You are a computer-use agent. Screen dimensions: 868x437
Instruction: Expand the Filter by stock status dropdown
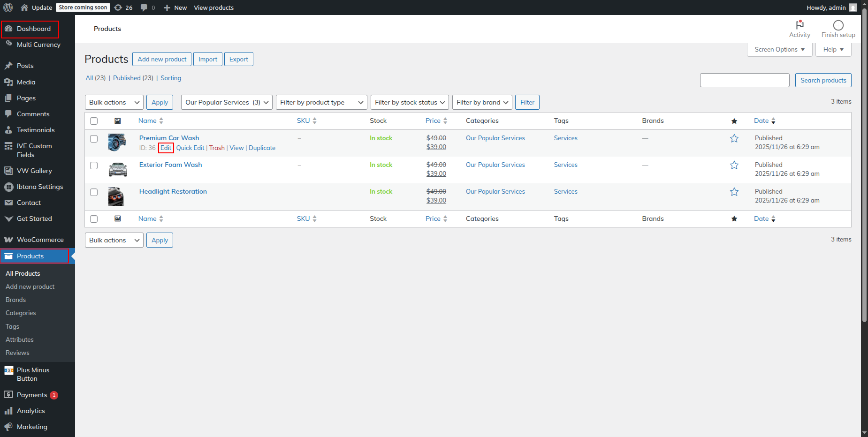pos(409,102)
